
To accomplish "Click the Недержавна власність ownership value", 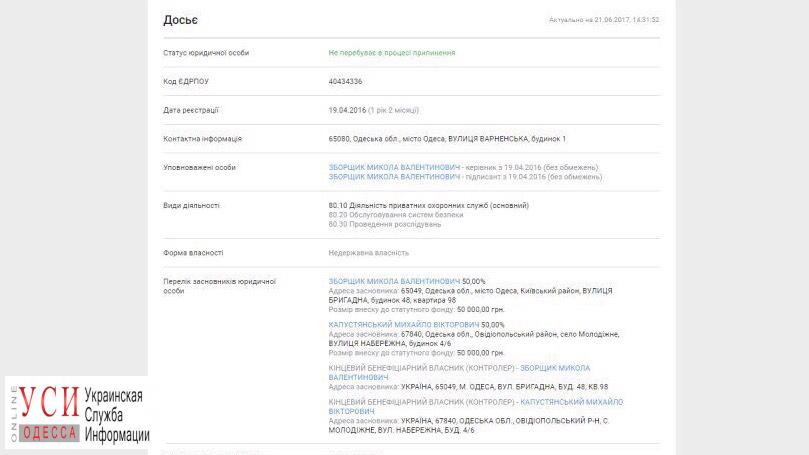I will pos(368,253).
